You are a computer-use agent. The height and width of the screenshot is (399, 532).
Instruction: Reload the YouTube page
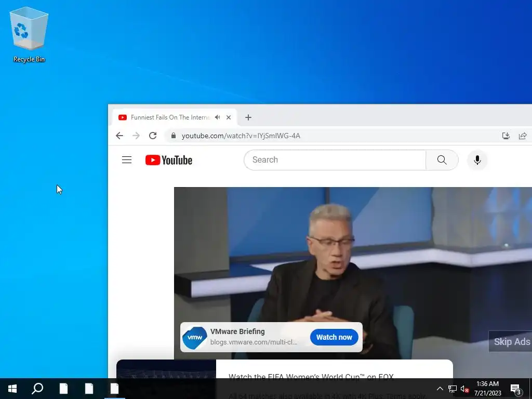pos(153,136)
